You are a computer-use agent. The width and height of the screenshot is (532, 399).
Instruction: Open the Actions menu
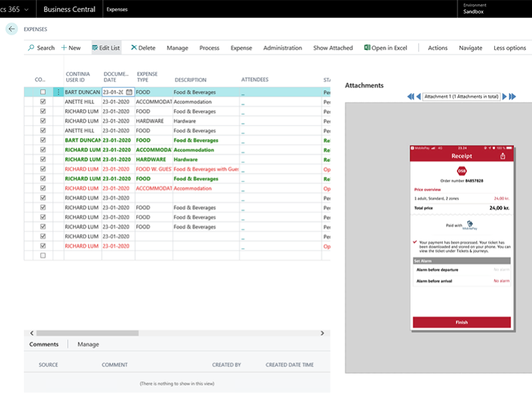(x=438, y=48)
